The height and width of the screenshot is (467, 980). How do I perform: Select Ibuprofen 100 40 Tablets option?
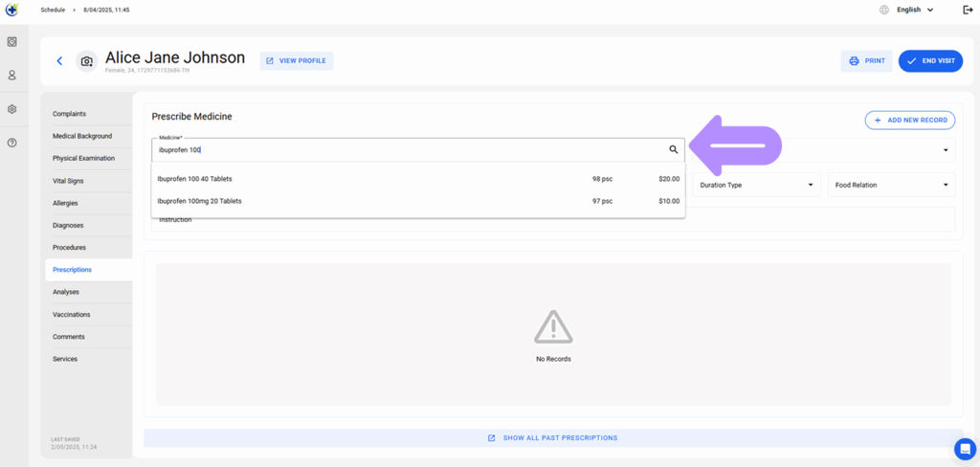[x=418, y=179]
